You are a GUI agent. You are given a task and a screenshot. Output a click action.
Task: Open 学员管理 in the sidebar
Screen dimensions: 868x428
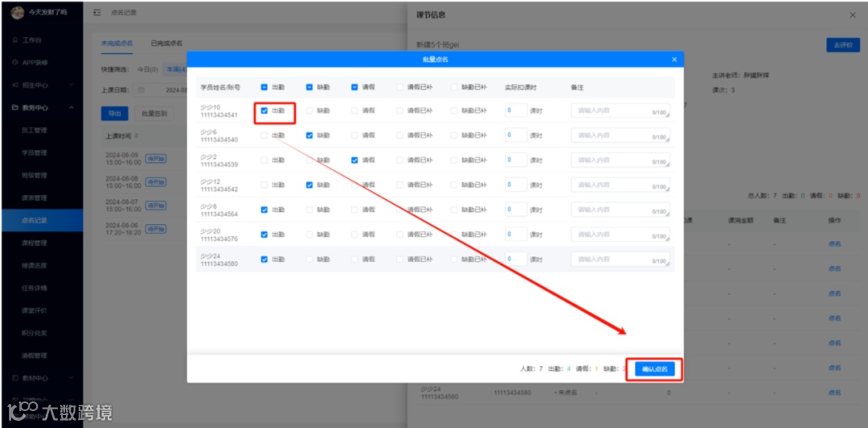click(x=35, y=153)
